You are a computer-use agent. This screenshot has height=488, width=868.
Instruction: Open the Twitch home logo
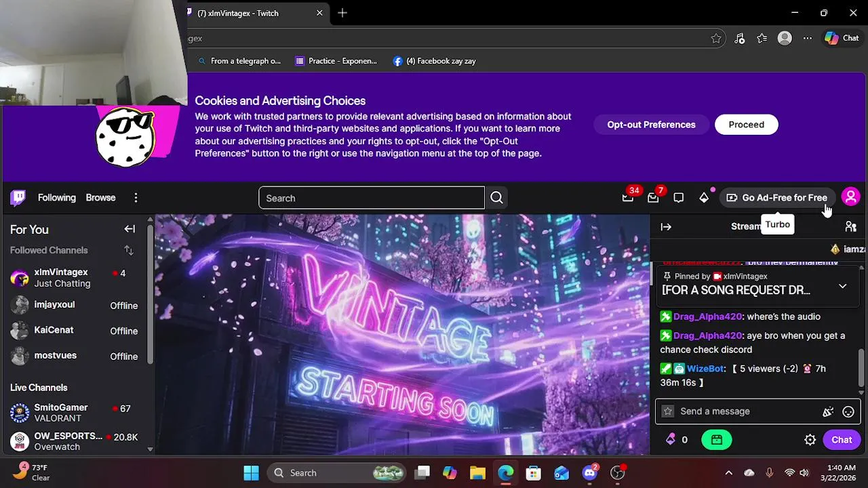[18, 198]
